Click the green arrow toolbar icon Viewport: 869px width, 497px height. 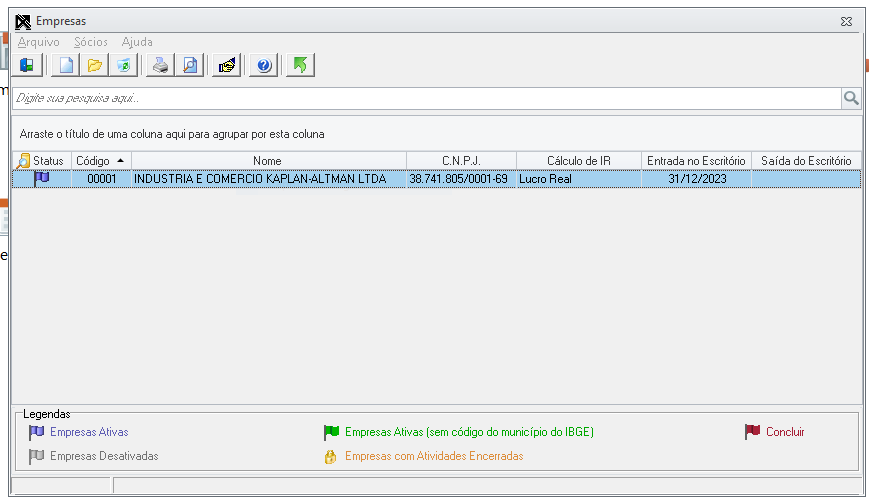point(299,66)
